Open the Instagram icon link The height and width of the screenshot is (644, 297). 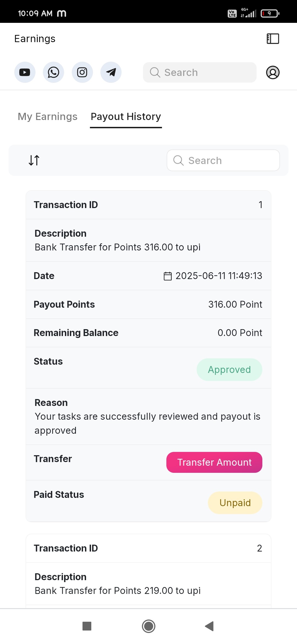82,72
